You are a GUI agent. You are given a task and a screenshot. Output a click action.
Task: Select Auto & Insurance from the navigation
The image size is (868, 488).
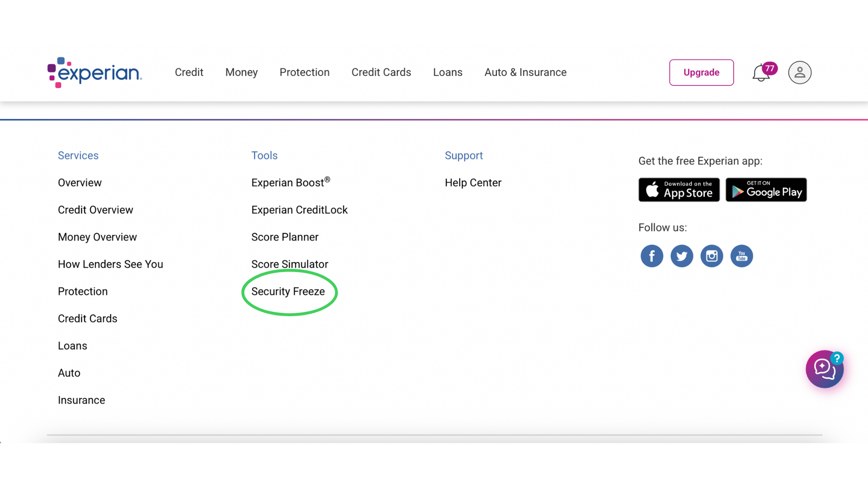[x=525, y=72]
